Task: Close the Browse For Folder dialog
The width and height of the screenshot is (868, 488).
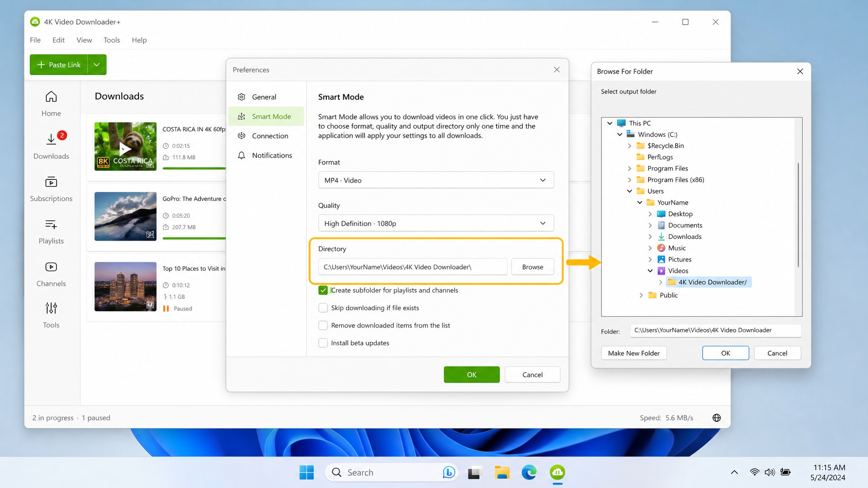Action: 800,71
